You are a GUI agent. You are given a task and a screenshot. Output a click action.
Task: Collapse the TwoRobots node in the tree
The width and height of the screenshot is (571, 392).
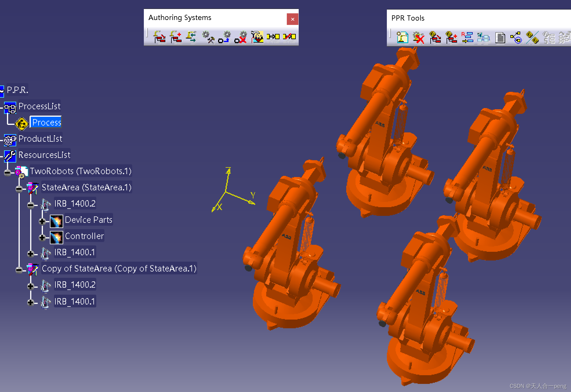(x=8, y=173)
